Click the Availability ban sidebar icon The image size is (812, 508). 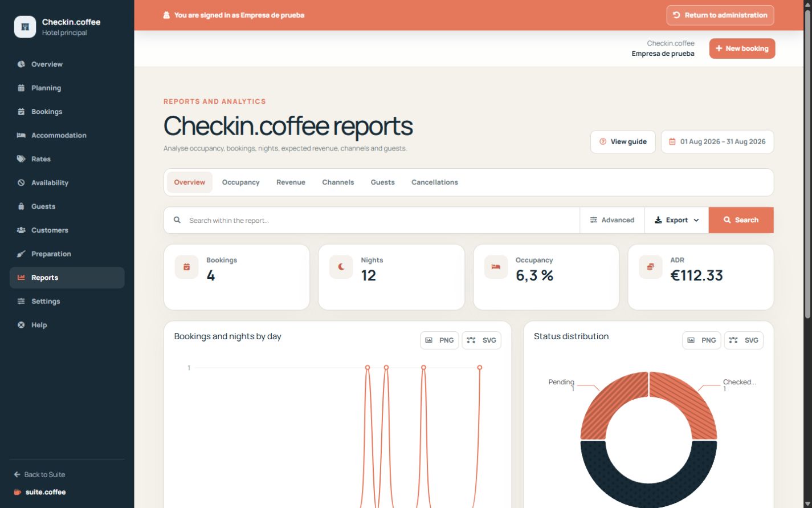tap(21, 182)
